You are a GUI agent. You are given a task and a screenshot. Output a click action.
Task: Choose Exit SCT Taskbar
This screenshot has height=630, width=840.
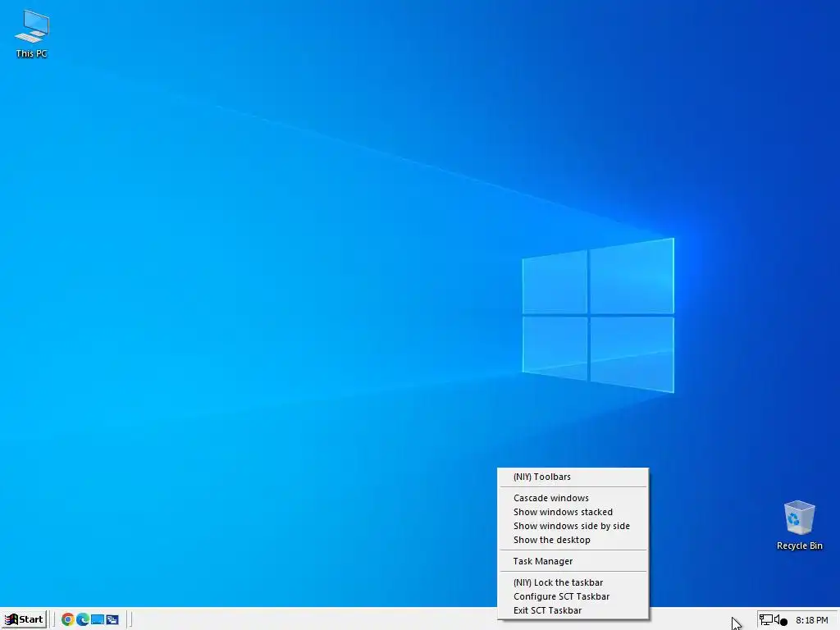pyautogui.click(x=573, y=610)
